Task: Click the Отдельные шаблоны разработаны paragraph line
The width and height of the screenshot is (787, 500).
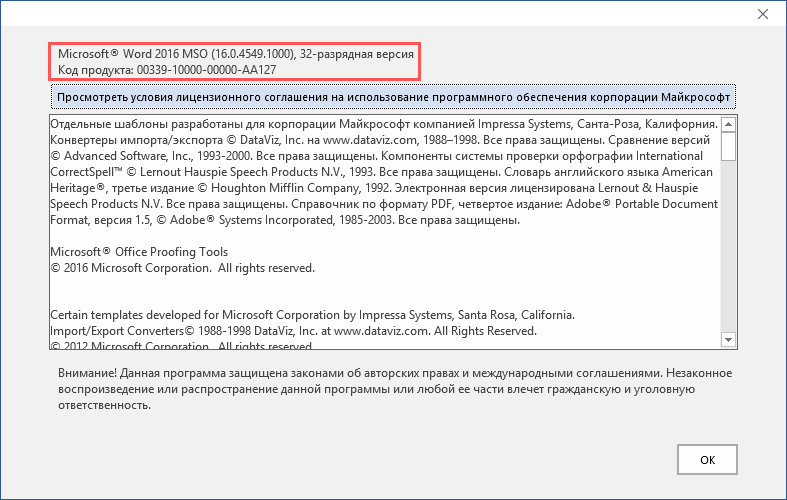Action: pyautogui.click(x=384, y=124)
